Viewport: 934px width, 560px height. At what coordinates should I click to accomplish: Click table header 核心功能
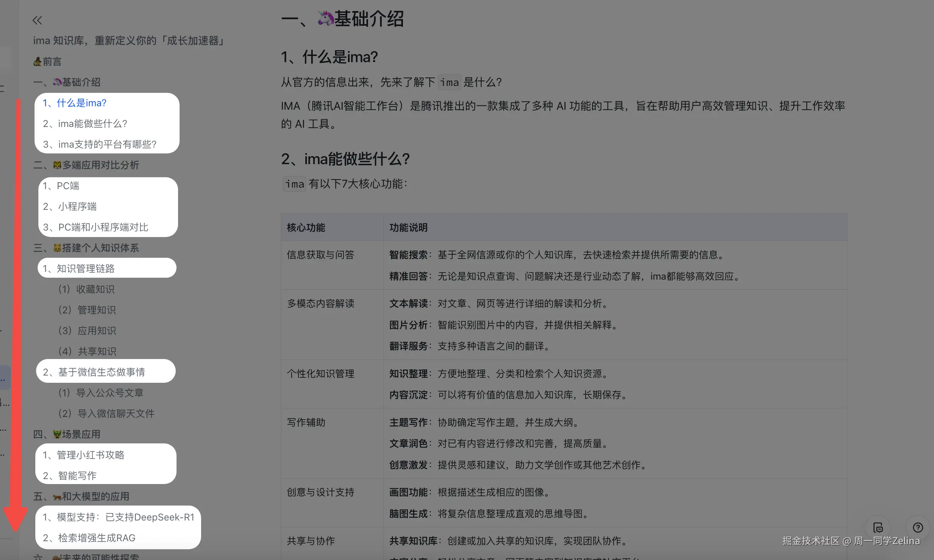coord(306,227)
